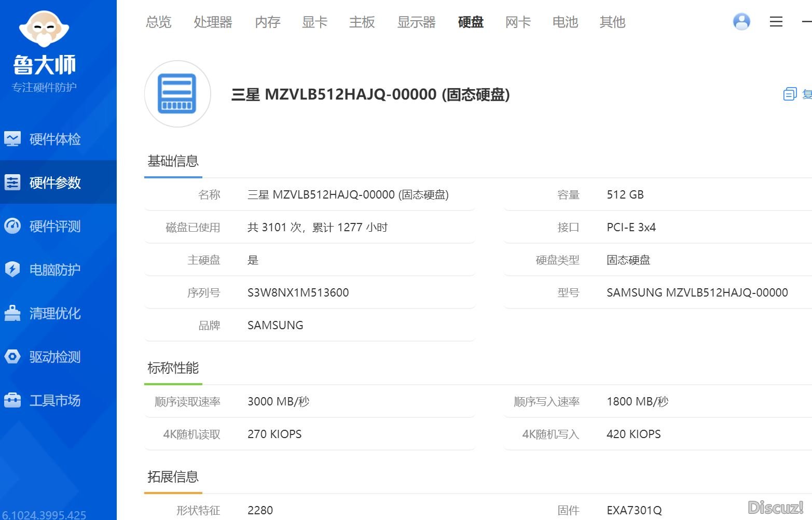
Task: Switch to the 总览 tab
Action: [x=159, y=22]
